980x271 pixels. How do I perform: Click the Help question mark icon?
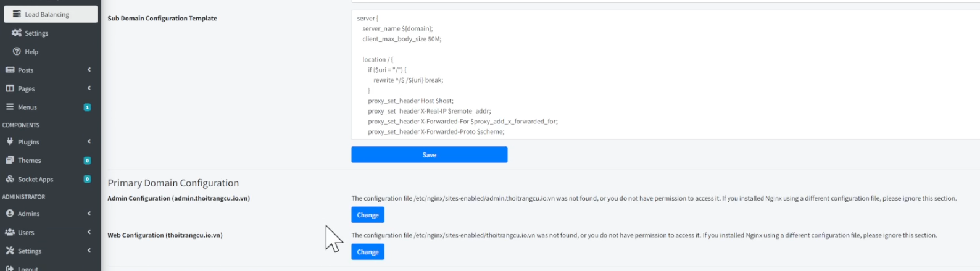click(17, 52)
